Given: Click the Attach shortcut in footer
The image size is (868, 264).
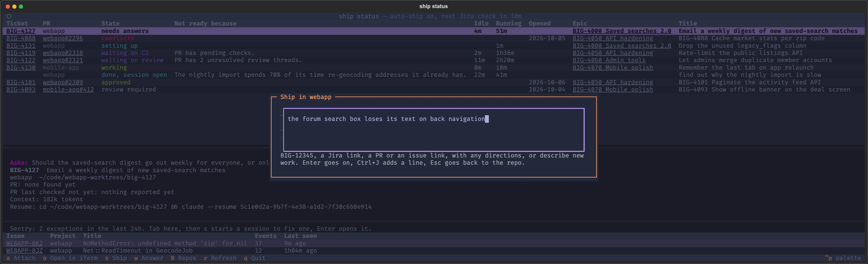Looking at the screenshot, I should [x=21, y=258].
